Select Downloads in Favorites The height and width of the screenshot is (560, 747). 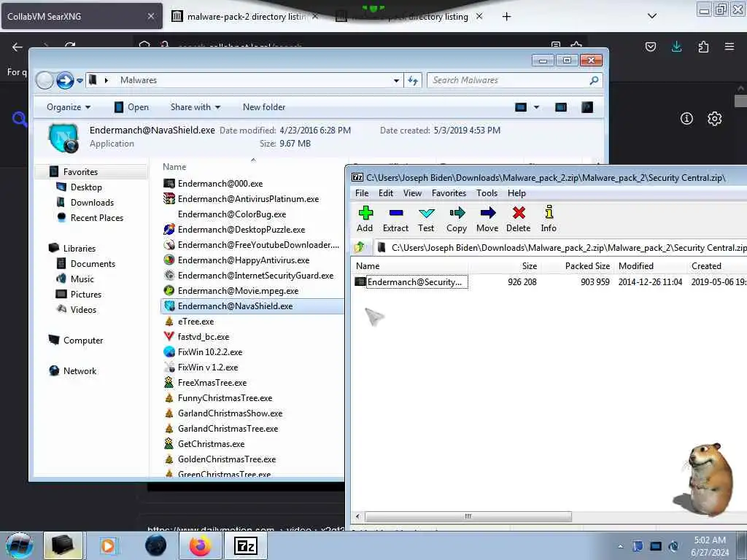pos(85,203)
